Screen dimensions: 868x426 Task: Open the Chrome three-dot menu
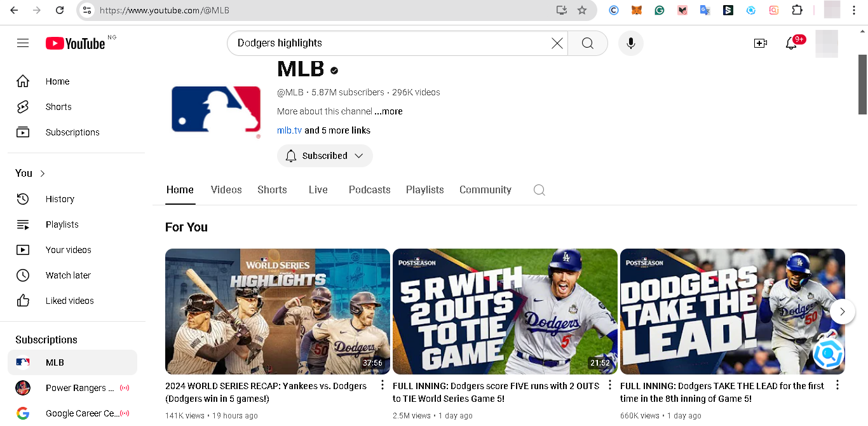(854, 10)
